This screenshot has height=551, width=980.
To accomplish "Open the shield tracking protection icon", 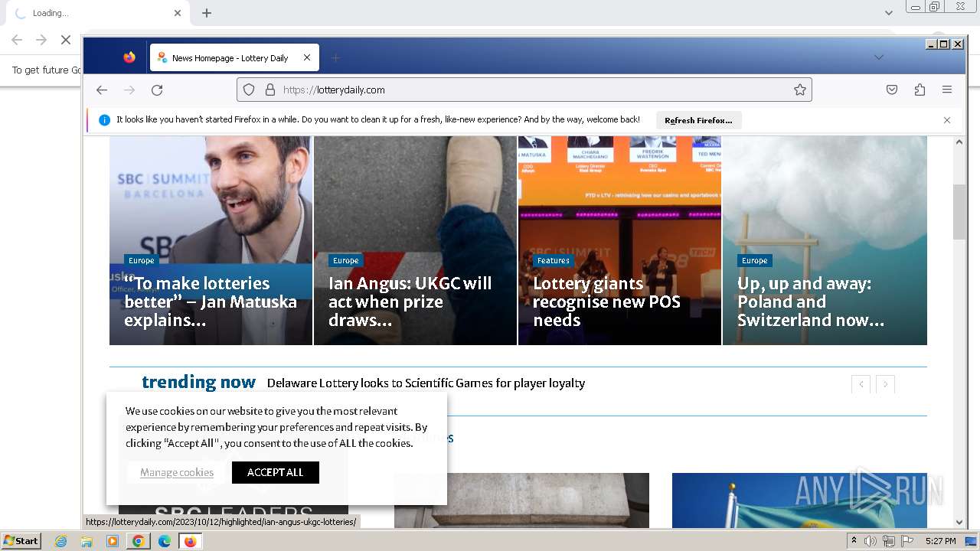I will (x=249, y=90).
